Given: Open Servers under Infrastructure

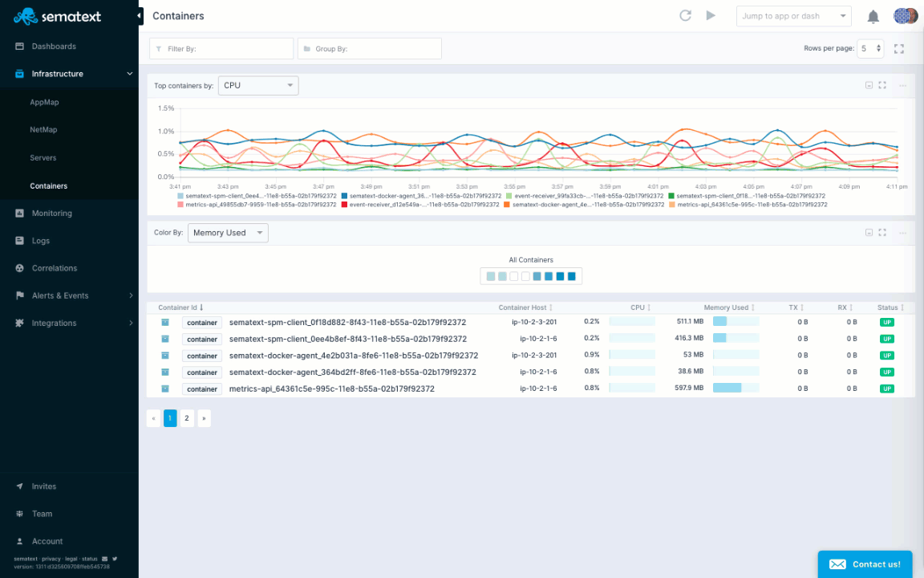Looking at the screenshot, I should 43,158.
